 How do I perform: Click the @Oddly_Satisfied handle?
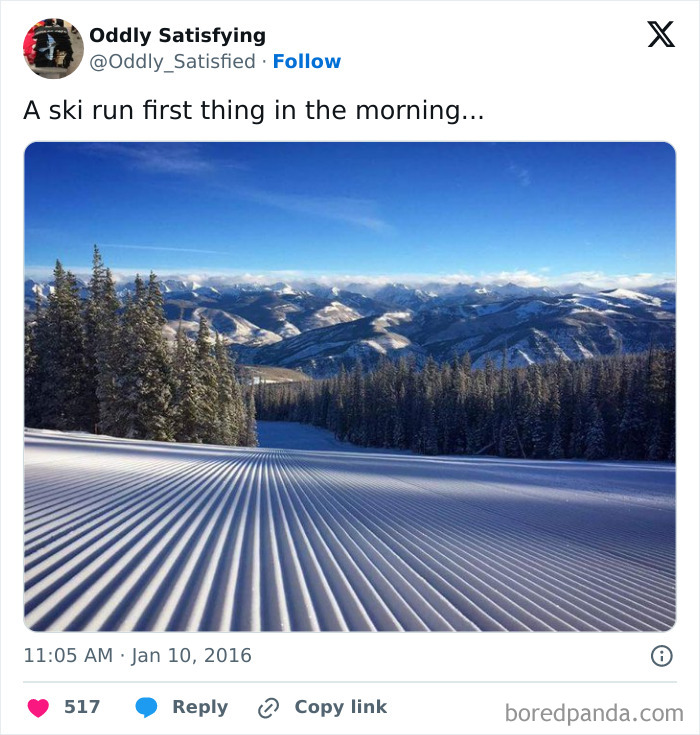[172, 61]
